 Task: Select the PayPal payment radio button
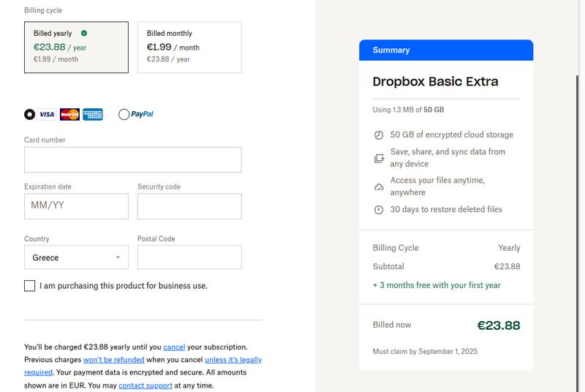pos(124,114)
